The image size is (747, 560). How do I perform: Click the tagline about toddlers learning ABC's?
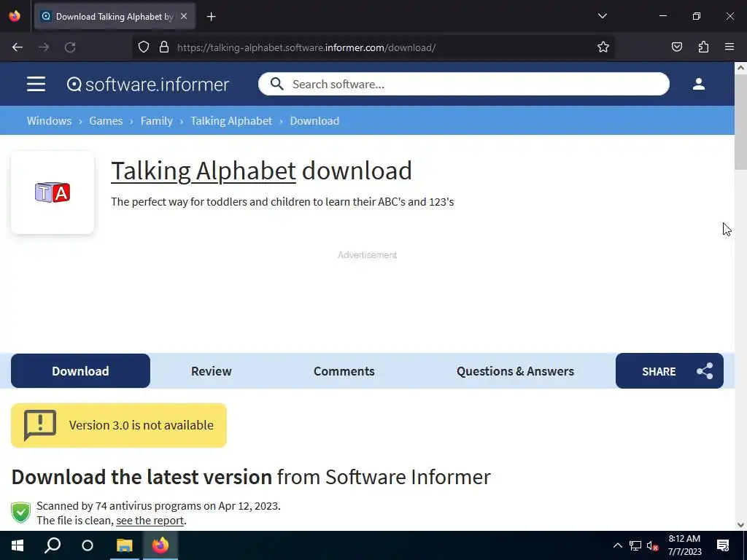tap(282, 202)
